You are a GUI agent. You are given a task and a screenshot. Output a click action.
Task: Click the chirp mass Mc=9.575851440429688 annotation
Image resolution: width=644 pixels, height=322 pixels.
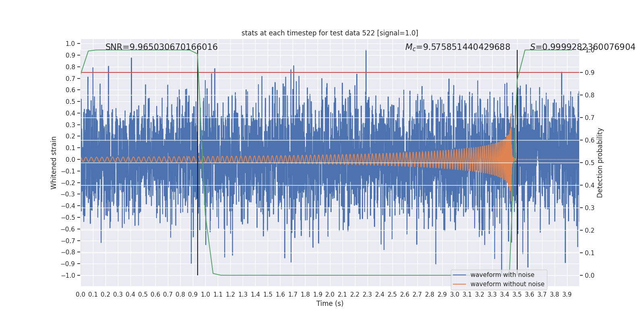coord(458,47)
